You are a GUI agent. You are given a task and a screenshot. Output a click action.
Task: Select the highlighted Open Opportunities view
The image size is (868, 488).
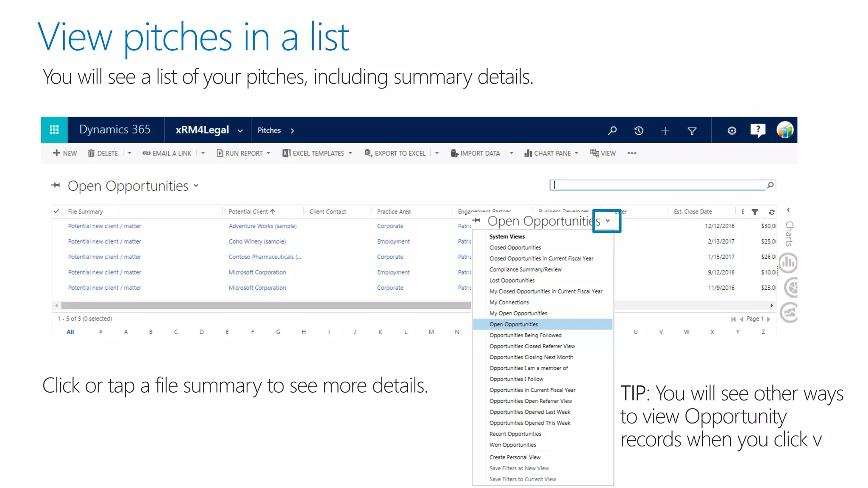tap(542, 324)
